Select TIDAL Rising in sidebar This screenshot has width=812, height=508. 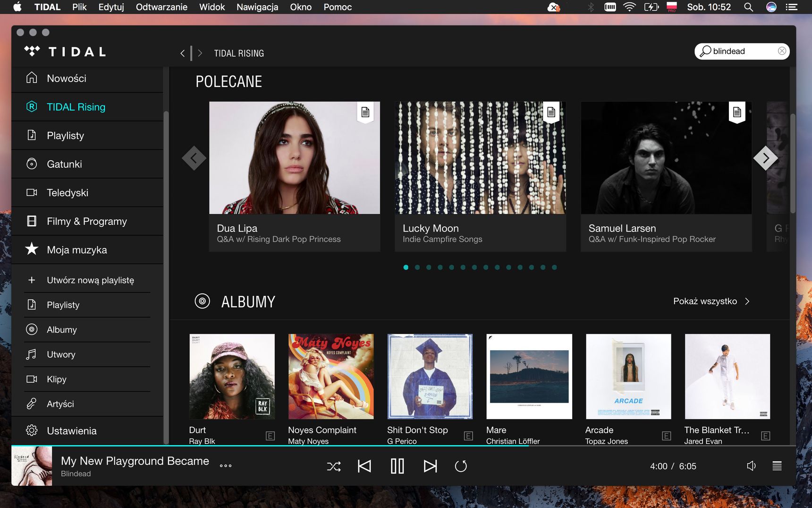(88, 107)
